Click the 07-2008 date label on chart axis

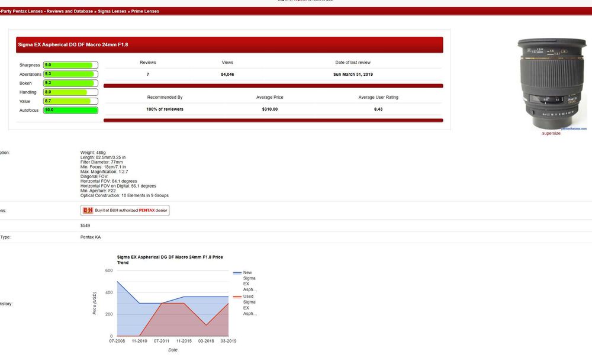[117, 341]
